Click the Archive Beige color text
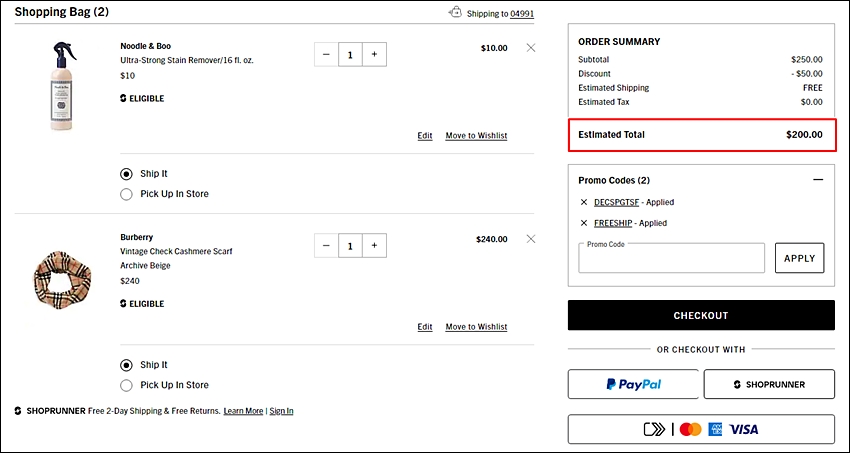850x453 pixels. pos(145,266)
